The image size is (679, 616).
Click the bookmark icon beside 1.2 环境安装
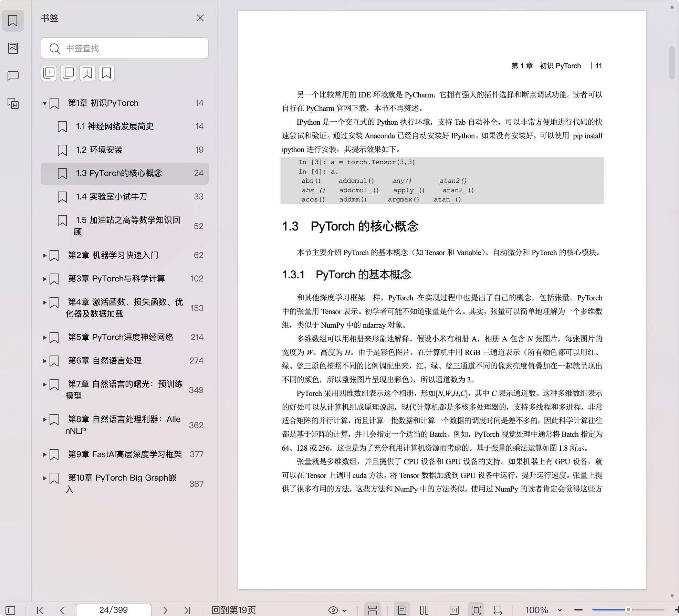[x=62, y=150]
